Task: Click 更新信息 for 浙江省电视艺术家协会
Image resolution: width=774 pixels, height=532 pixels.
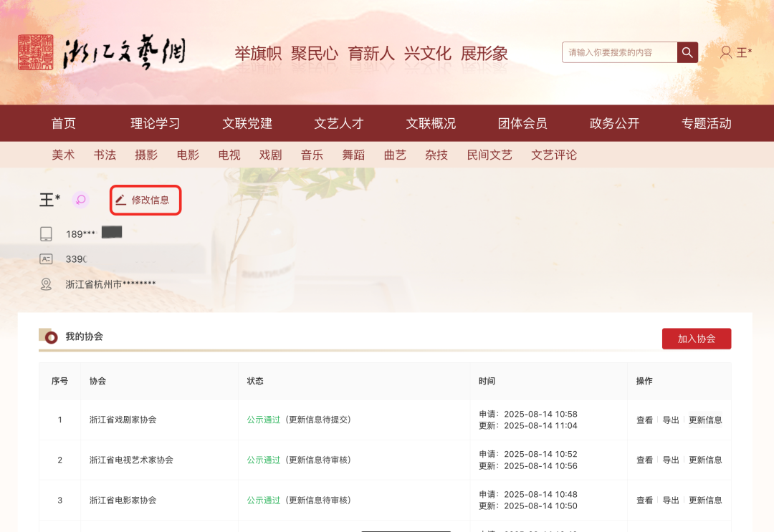Action: (x=705, y=460)
